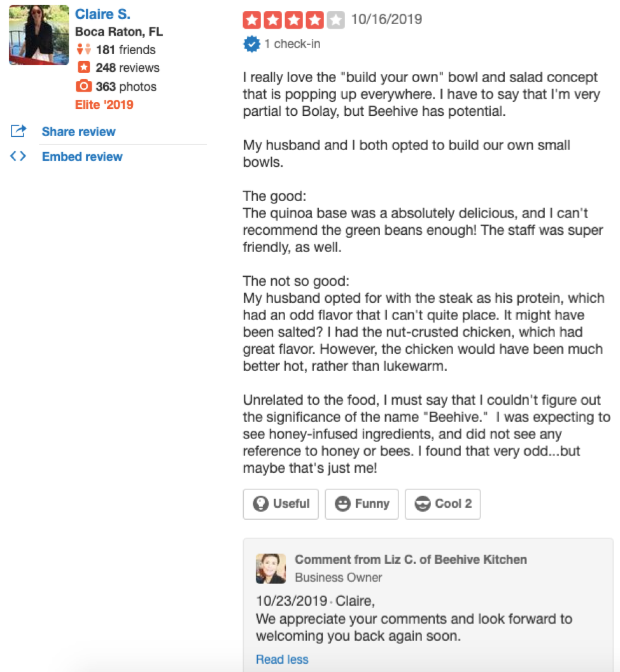The height and width of the screenshot is (672, 620).
Task: Click Liz C. business owner avatar
Action: (x=271, y=568)
